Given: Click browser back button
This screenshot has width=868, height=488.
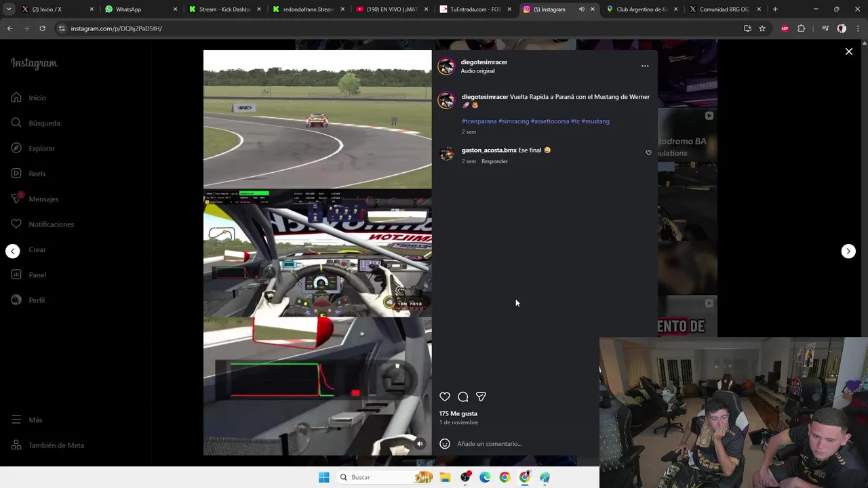Looking at the screenshot, I should pyautogui.click(x=9, y=28).
